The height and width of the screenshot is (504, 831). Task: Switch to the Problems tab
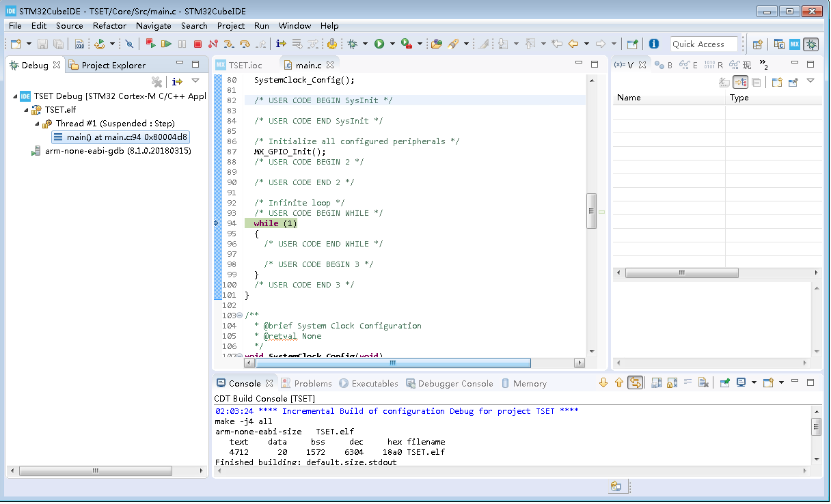(x=306, y=383)
